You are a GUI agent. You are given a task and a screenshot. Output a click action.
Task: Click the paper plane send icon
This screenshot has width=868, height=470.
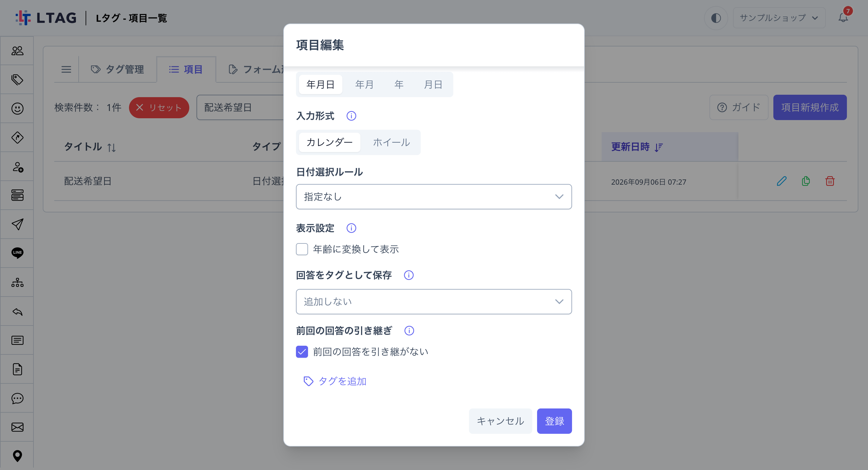point(17,224)
